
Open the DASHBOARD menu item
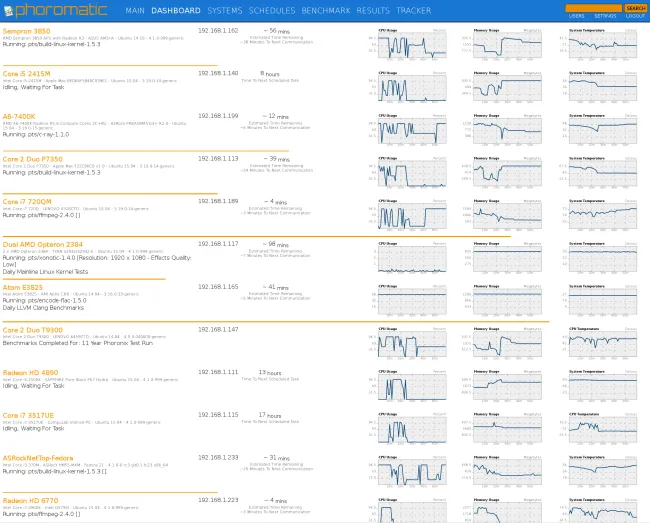click(x=176, y=11)
